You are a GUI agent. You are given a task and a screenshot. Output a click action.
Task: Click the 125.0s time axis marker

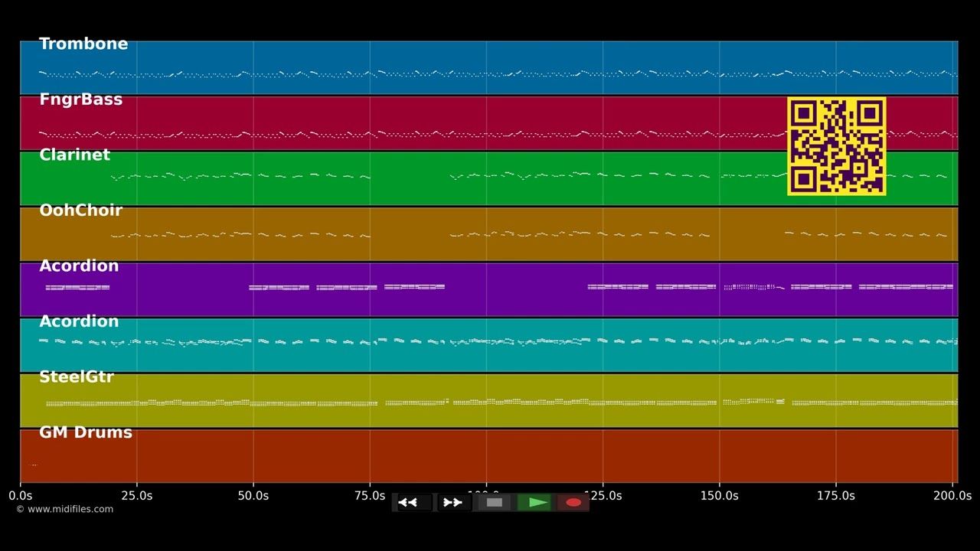[603, 496]
